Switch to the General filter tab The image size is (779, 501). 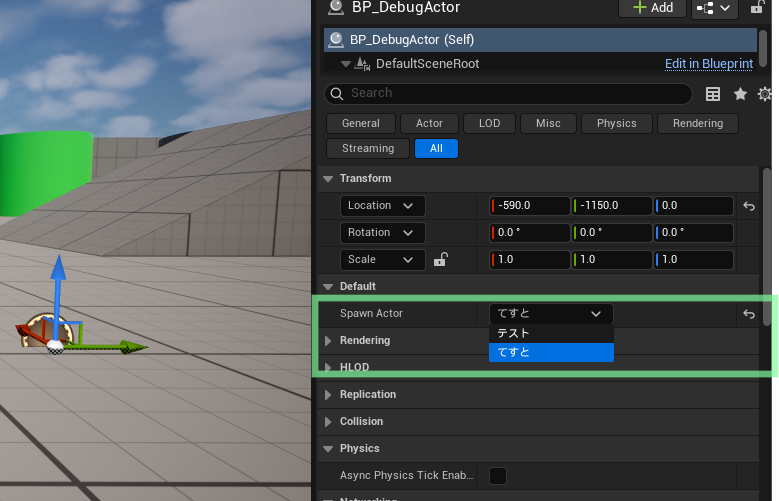361,123
